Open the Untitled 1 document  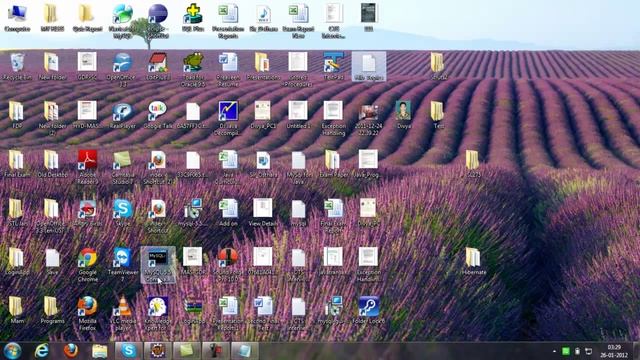pos(298,115)
